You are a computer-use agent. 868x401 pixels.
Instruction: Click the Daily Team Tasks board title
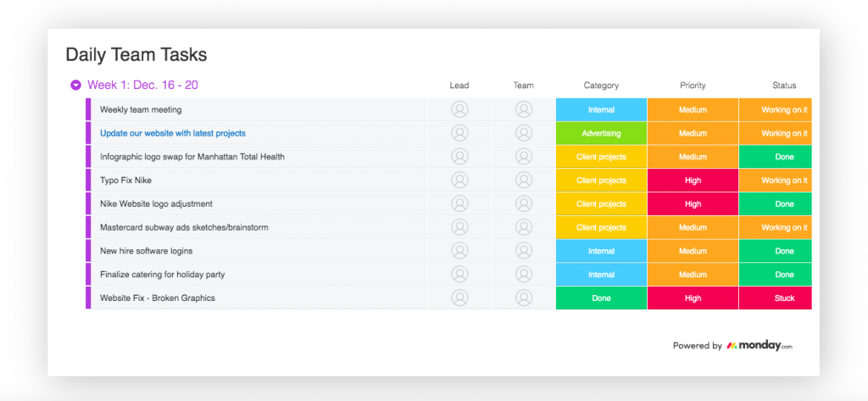[x=136, y=55]
